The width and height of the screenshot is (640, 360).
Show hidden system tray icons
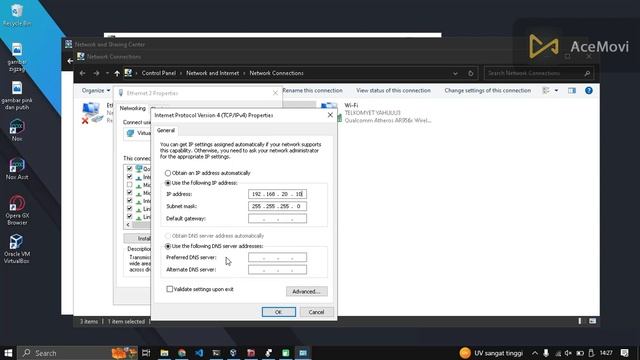(535, 353)
